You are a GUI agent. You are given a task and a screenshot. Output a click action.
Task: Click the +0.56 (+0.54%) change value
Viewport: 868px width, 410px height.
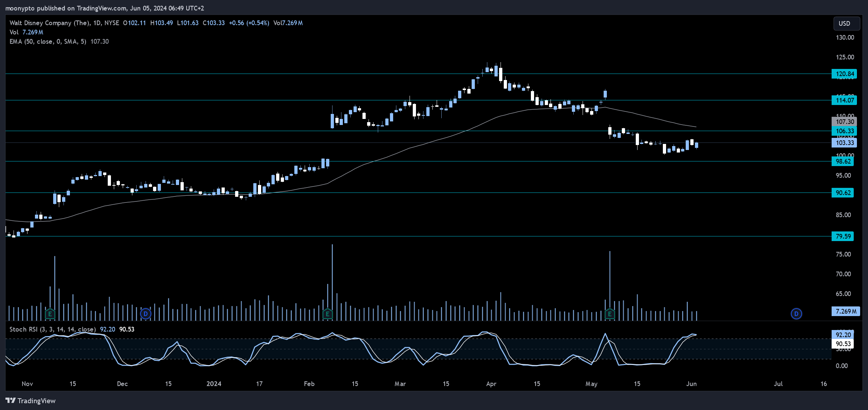point(249,23)
